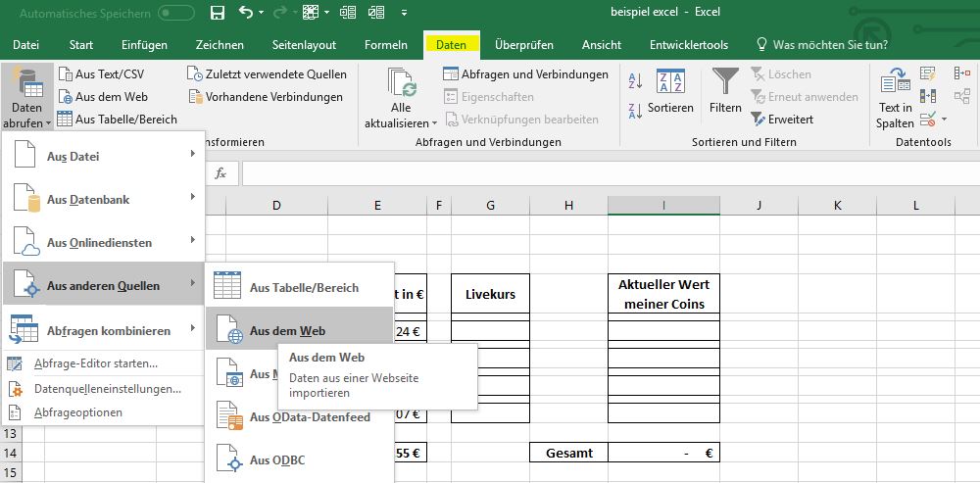Sort ascending with the A-Z icon

tap(634, 81)
